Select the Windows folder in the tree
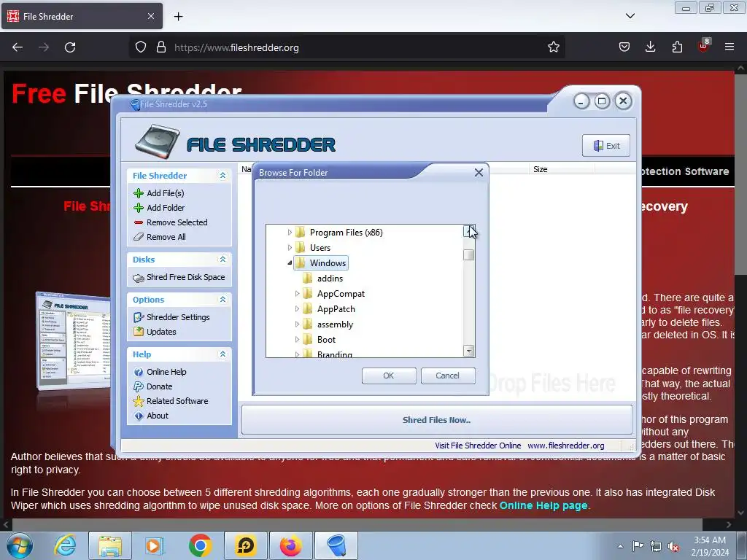Screen dimensions: 747x560 click(x=328, y=262)
